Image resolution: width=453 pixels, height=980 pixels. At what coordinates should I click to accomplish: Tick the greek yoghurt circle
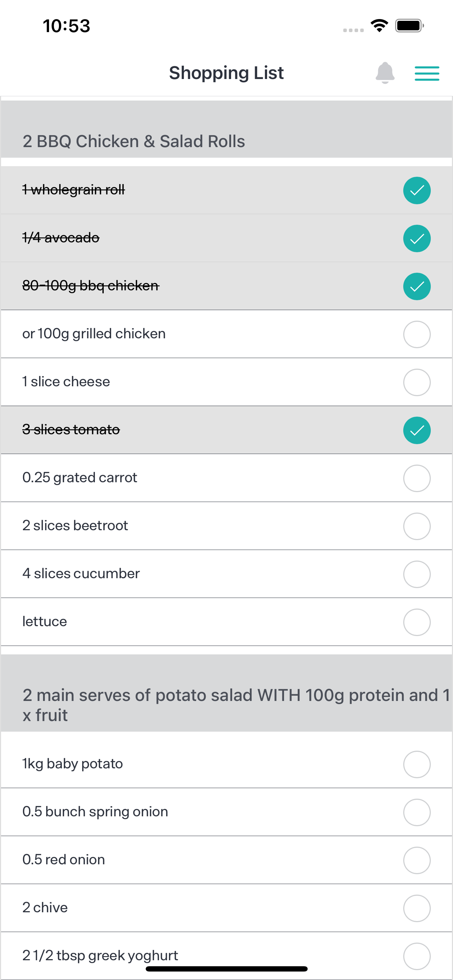pyautogui.click(x=417, y=956)
